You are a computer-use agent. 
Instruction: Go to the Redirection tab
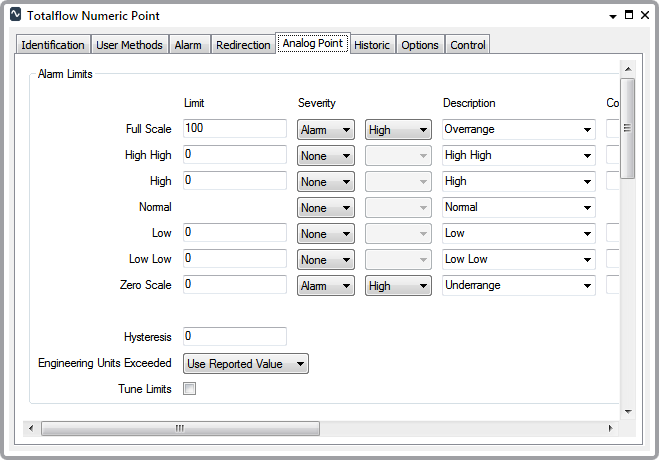[243, 45]
